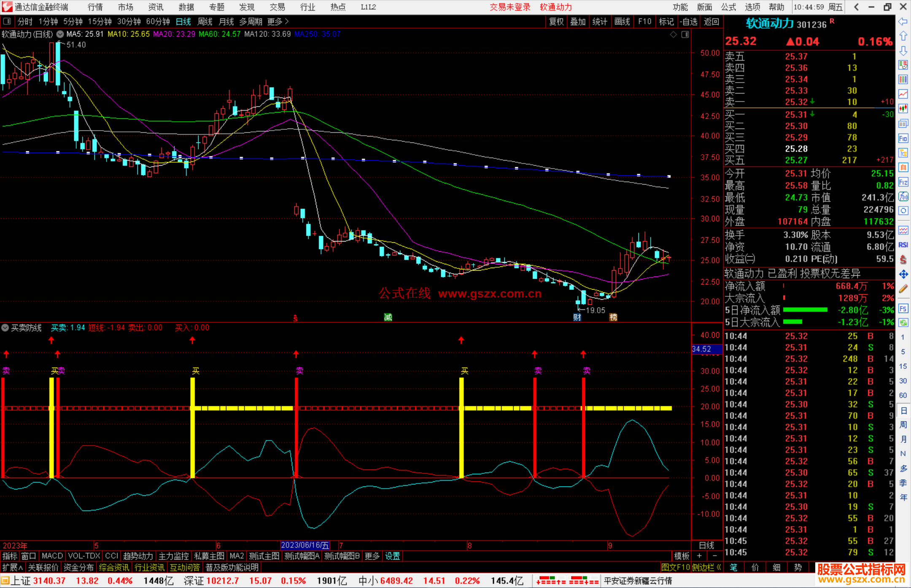Click the 5日净流入额 green progress bar

805,310
